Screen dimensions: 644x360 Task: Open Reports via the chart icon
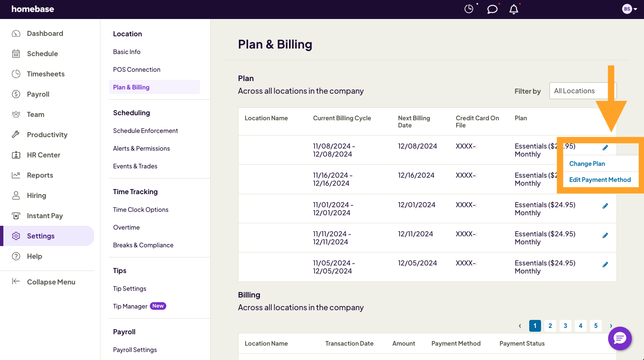click(x=16, y=175)
